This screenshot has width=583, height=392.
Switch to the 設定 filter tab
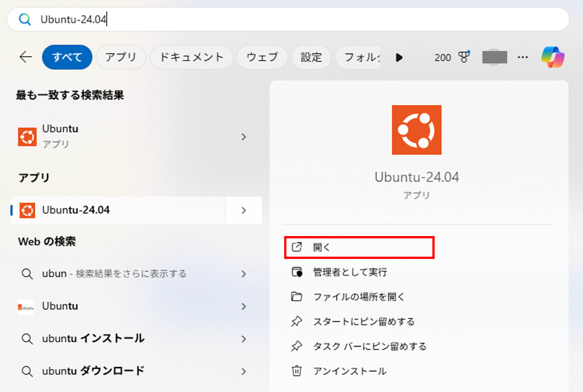pos(311,57)
